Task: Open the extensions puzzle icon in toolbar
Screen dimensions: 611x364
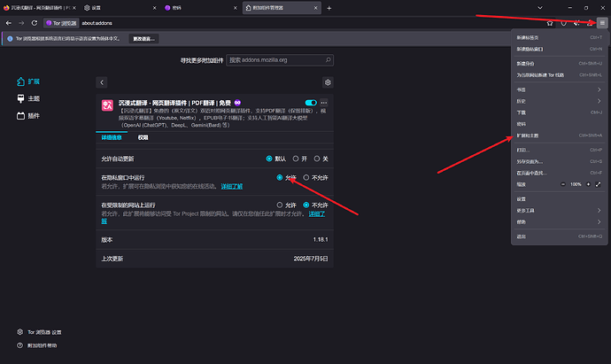Action: point(590,23)
